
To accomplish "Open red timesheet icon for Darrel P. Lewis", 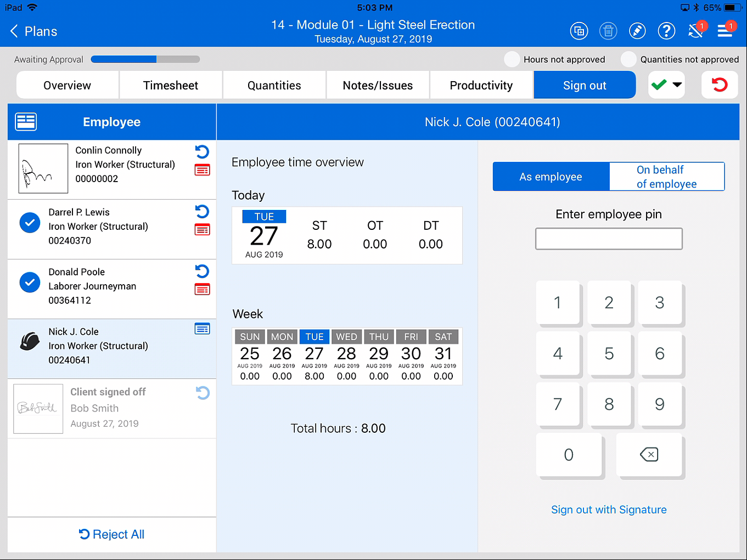I will [202, 230].
